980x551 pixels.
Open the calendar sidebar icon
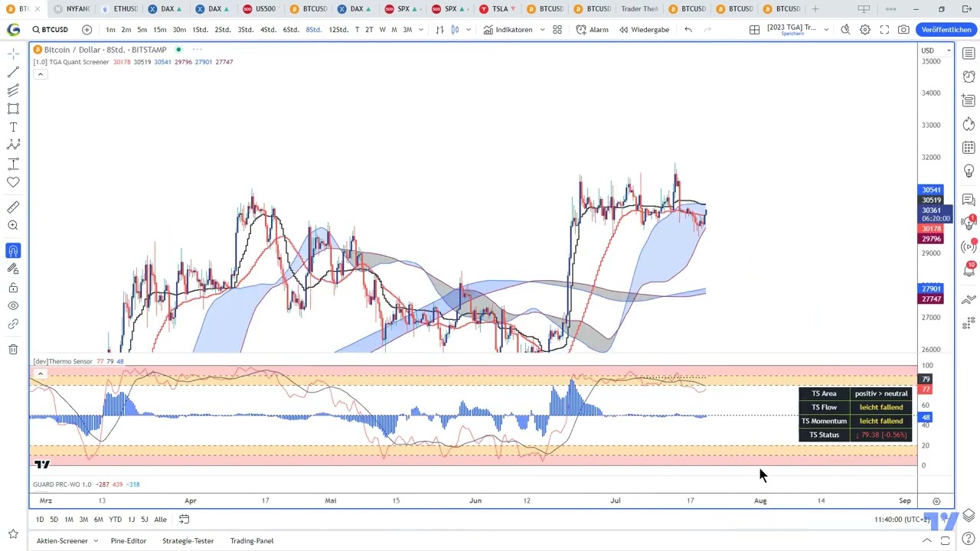[x=969, y=147]
